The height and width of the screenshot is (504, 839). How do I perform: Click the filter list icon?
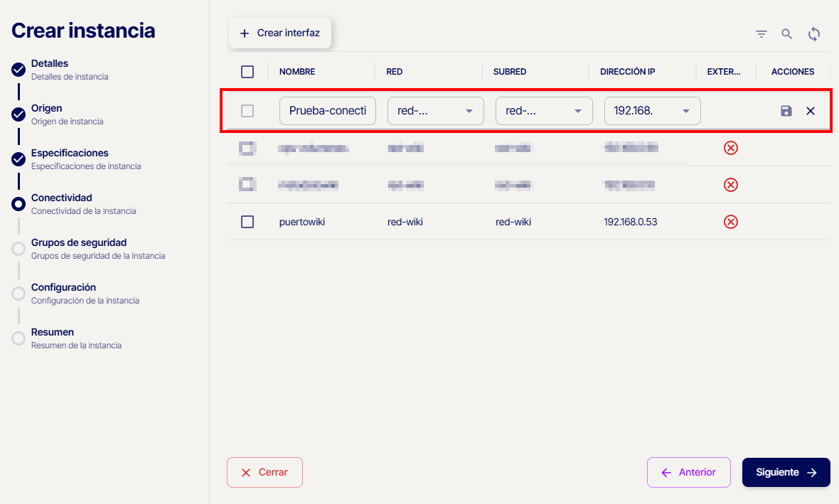coord(761,34)
